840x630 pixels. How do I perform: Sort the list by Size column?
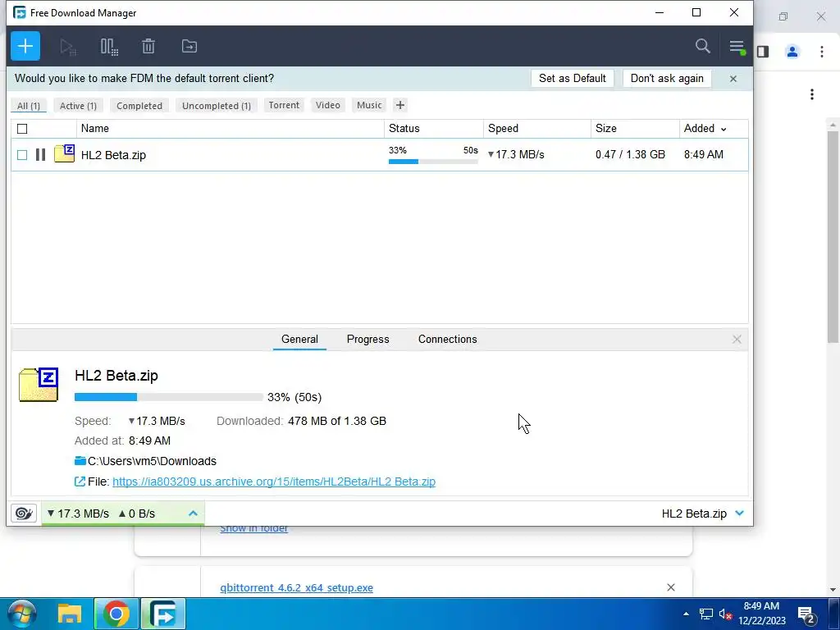point(636,129)
